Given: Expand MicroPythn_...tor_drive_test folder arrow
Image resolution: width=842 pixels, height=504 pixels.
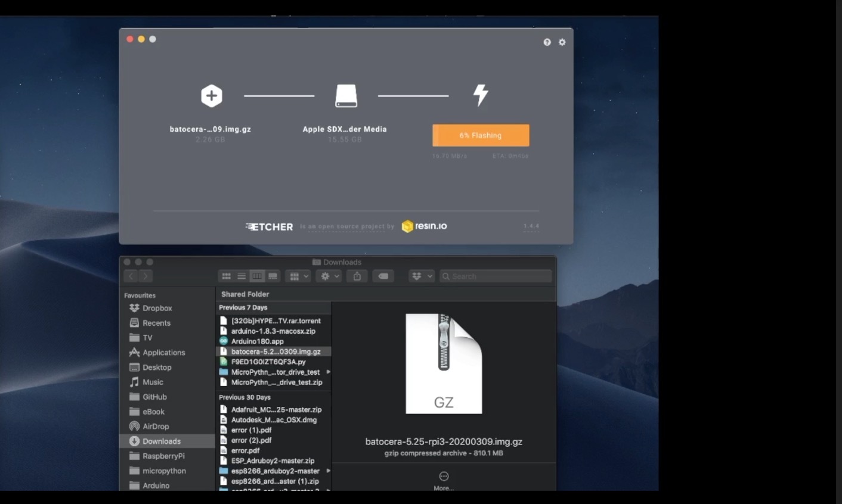Looking at the screenshot, I should click(328, 372).
